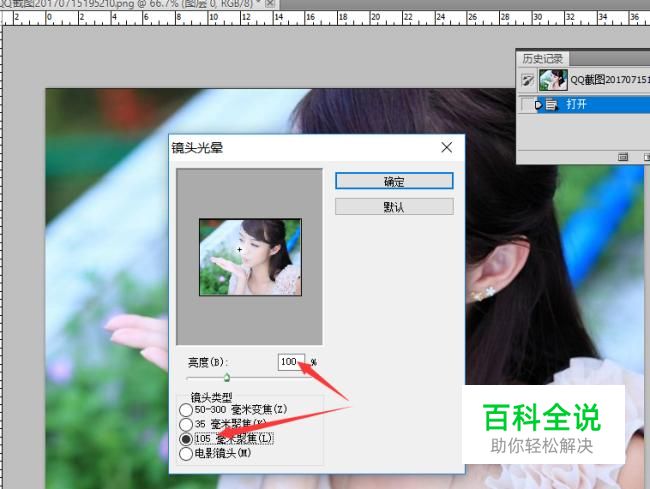Screen dimensions: 650x489
Task: Select 35 毫米聚焦 lens type
Action: coord(186,424)
